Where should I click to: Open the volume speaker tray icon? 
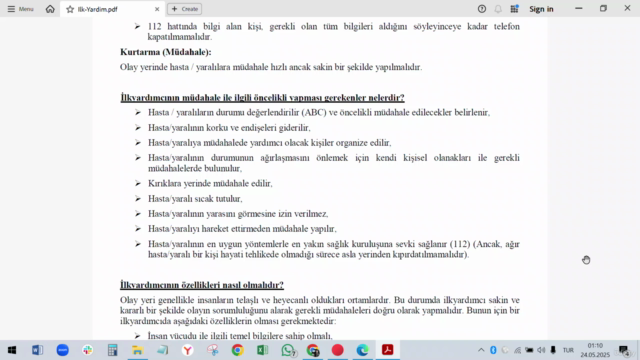click(541, 350)
